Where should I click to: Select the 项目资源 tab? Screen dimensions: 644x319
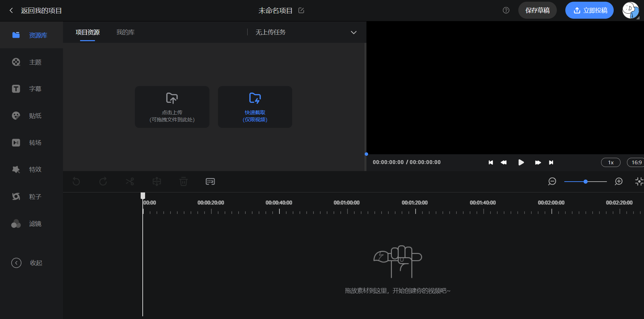coord(88,32)
